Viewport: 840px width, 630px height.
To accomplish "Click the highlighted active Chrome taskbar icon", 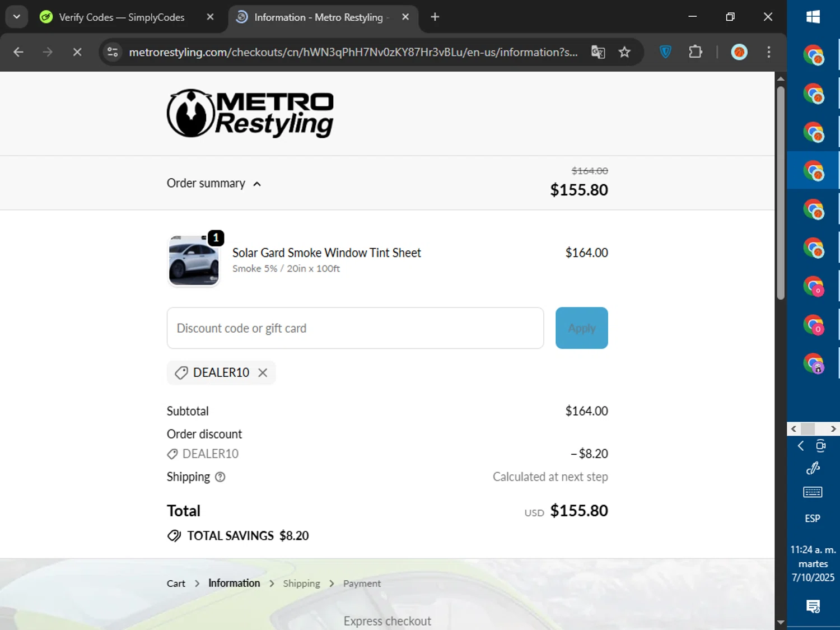I will tap(813, 170).
